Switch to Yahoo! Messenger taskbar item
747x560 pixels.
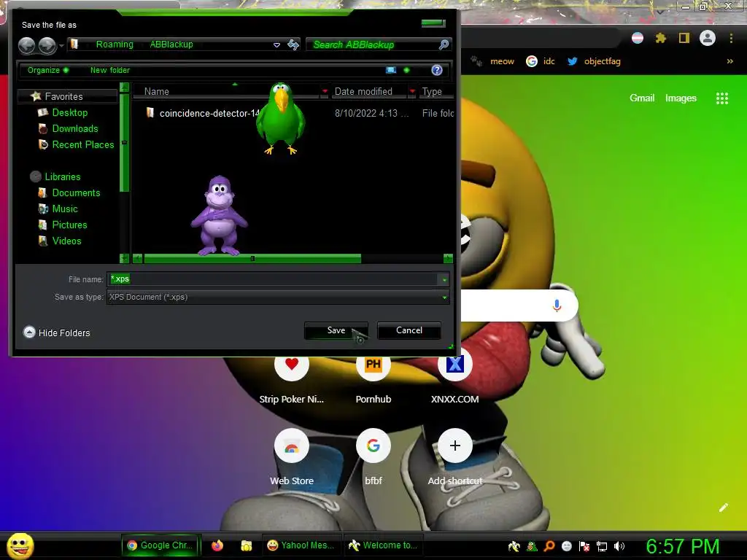point(301,545)
